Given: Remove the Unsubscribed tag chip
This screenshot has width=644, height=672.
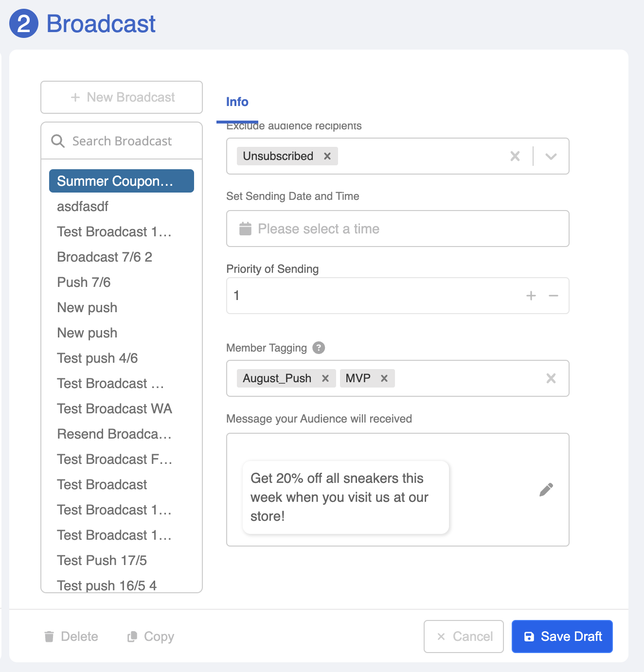Looking at the screenshot, I should click(327, 156).
